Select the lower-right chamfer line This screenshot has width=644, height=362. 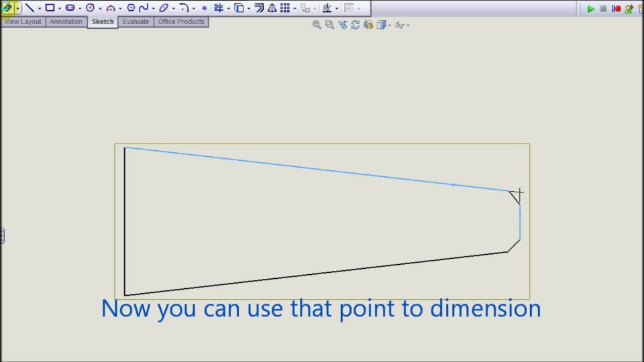pyautogui.click(x=514, y=246)
